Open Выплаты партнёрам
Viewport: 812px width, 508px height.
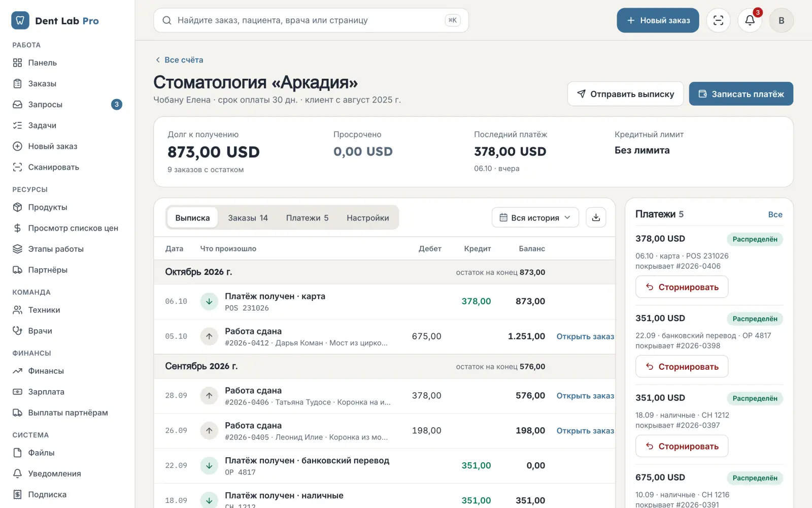[67, 412]
